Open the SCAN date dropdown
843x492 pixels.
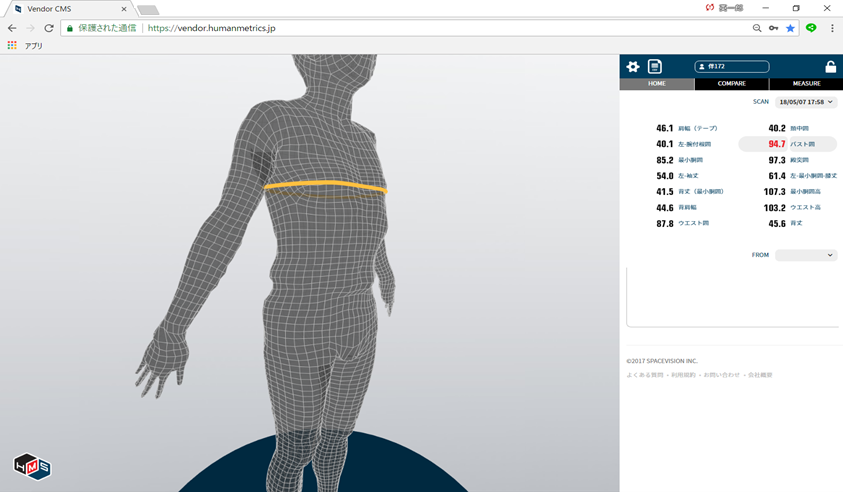[x=806, y=102]
